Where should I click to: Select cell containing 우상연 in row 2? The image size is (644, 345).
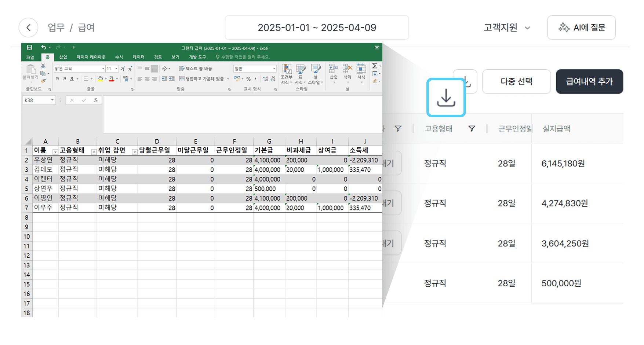(x=46, y=160)
